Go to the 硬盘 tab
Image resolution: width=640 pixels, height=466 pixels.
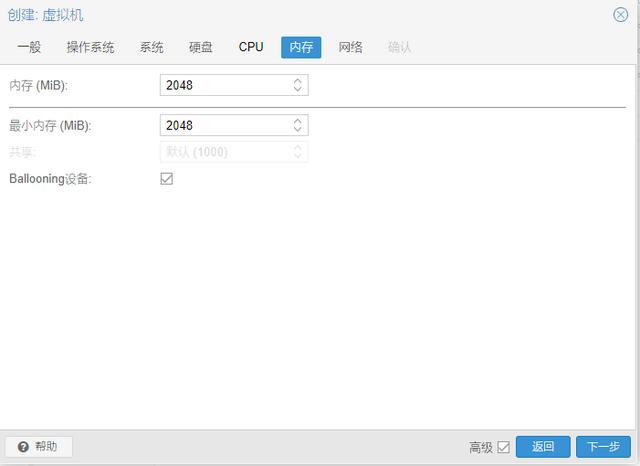tap(201, 47)
